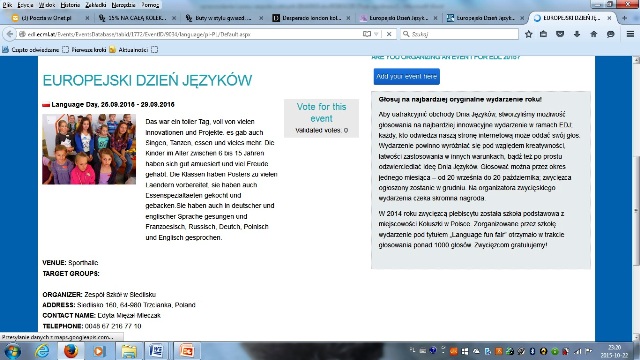Open the address bar history dropdown arrow

pos(376,34)
